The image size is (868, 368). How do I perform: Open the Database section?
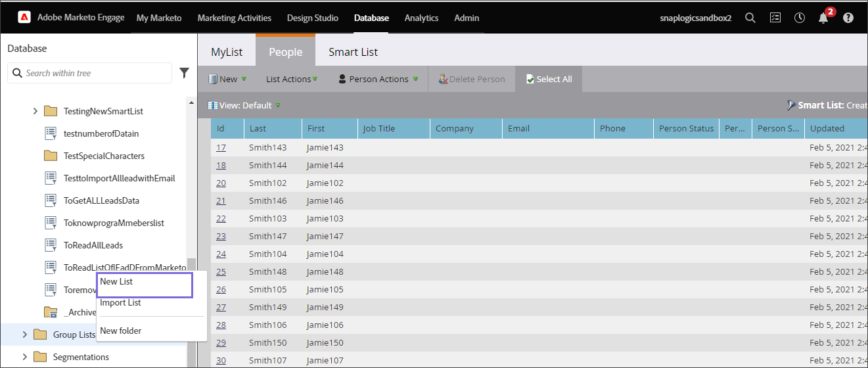coord(371,18)
